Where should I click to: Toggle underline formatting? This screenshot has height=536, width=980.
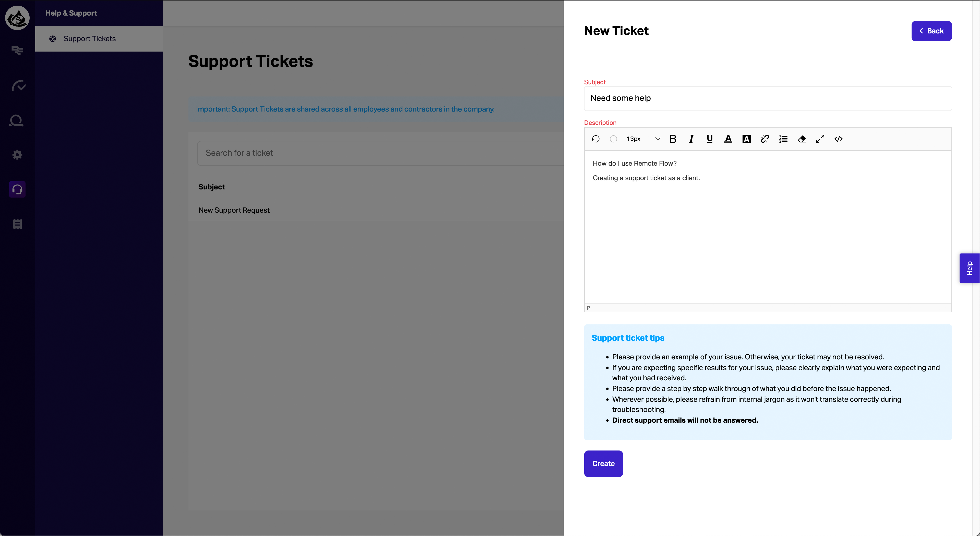(x=710, y=139)
